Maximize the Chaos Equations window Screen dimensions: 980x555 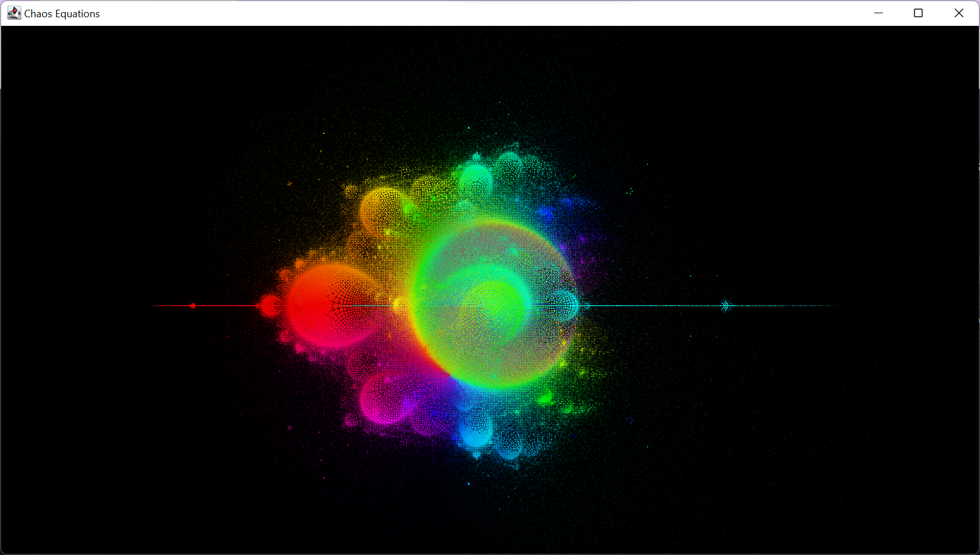click(x=918, y=13)
